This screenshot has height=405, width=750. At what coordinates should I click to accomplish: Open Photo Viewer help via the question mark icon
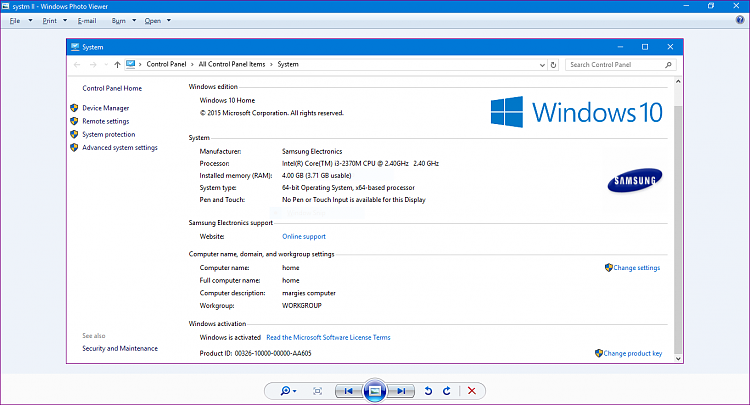pyautogui.click(x=740, y=20)
